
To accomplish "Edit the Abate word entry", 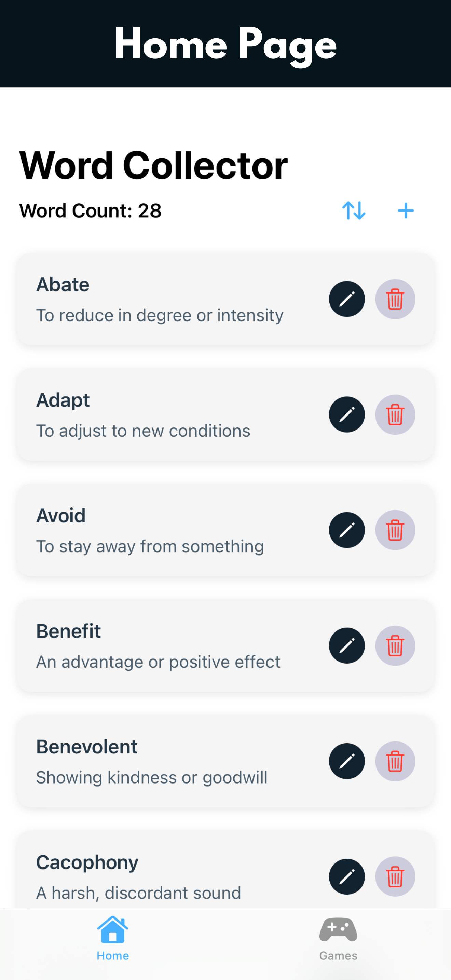I will 347,299.
